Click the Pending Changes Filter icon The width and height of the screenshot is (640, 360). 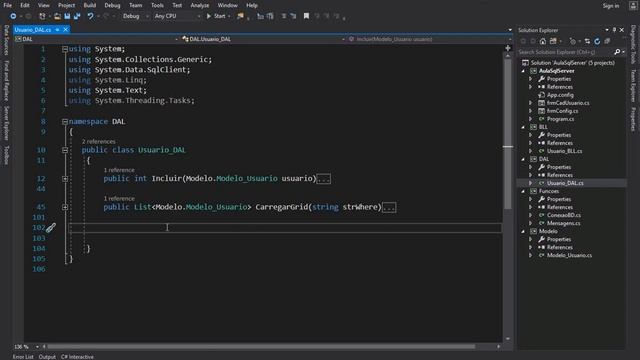(x=573, y=41)
